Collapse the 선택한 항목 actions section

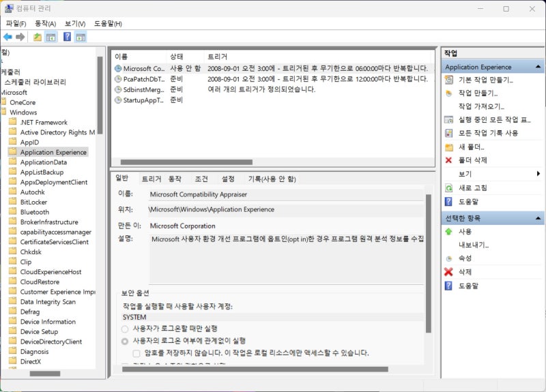[x=538, y=218]
